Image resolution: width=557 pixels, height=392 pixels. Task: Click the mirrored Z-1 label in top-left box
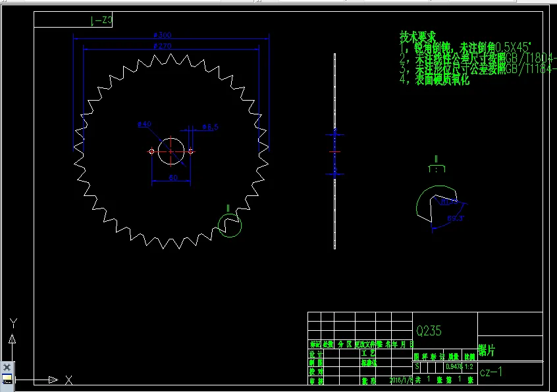(x=101, y=20)
